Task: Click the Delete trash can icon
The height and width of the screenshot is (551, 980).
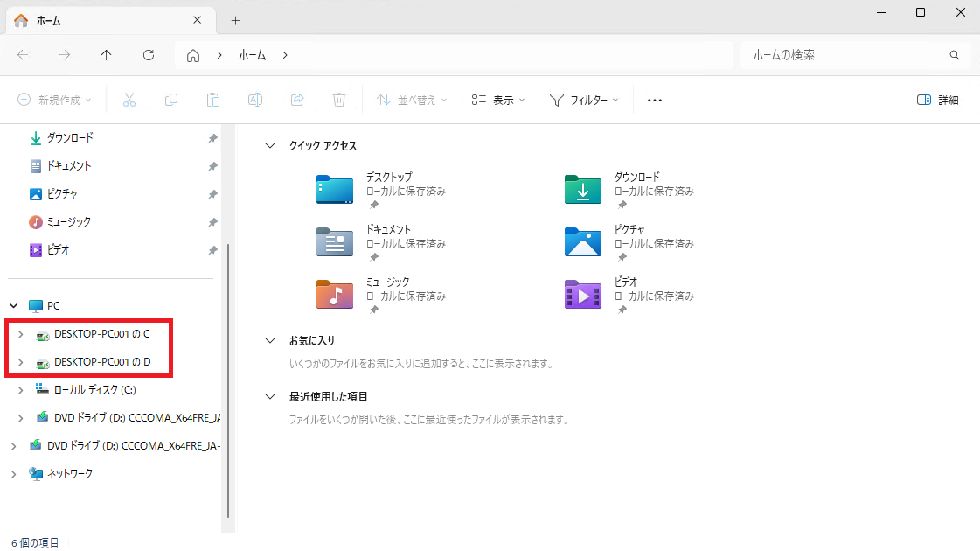Action: (338, 100)
